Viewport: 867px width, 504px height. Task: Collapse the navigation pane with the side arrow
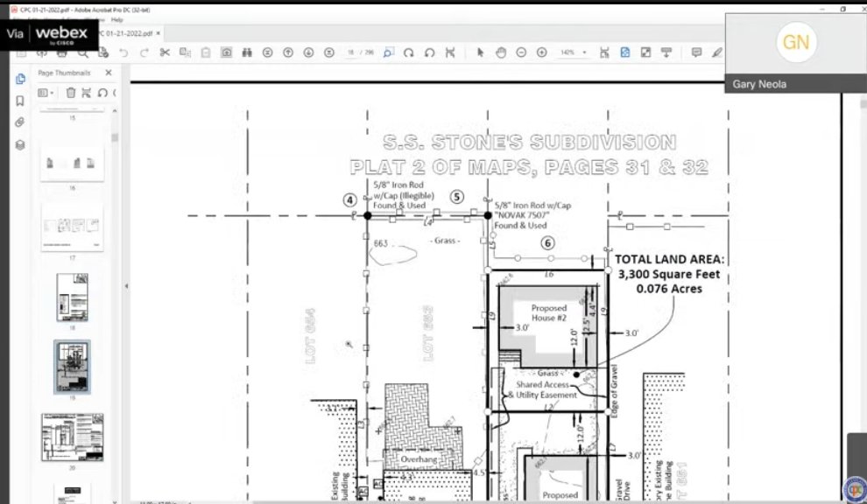[x=126, y=286]
